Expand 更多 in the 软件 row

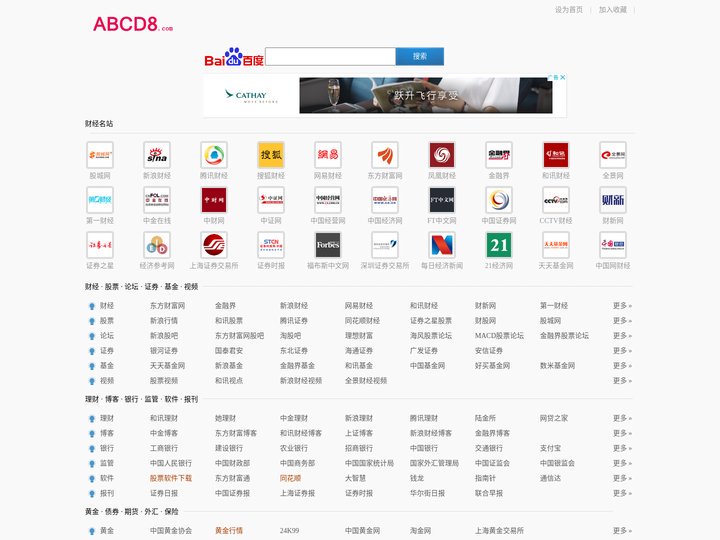(x=622, y=478)
